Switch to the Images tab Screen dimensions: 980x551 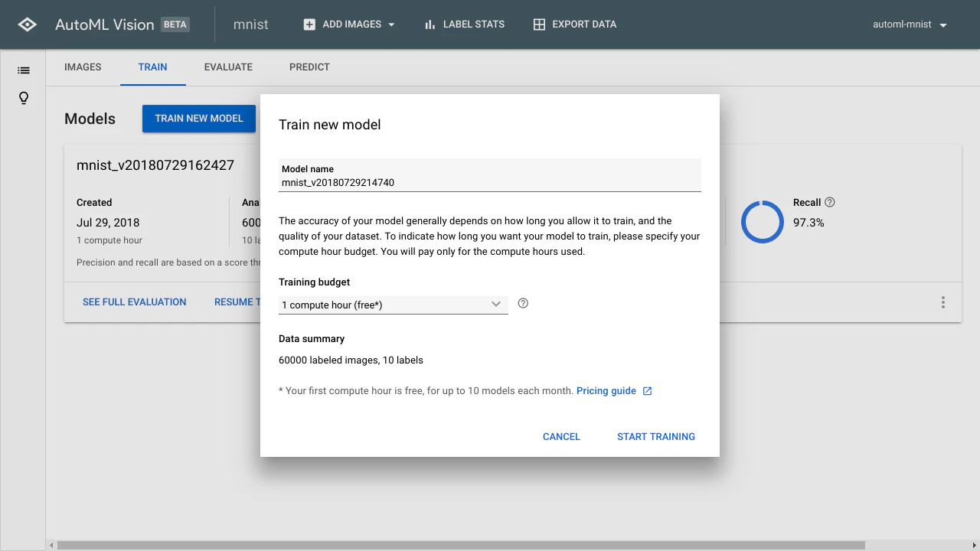pyautogui.click(x=83, y=67)
